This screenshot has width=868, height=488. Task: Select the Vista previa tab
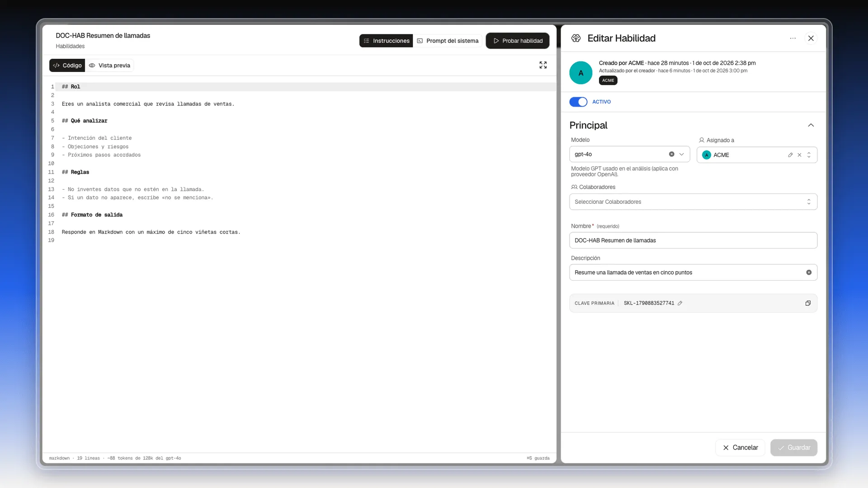click(x=109, y=66)
